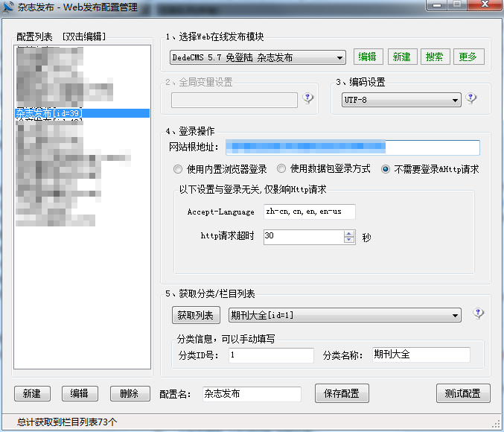
Task: Click the 删除 configuration button
Action: (130, 394)
